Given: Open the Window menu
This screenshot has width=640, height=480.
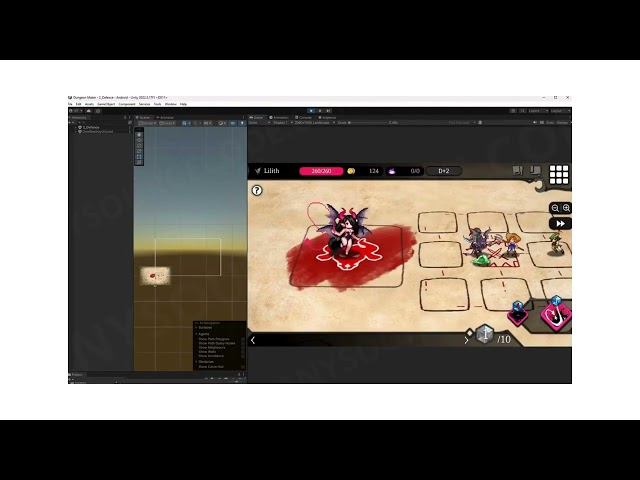Looking at the screenshot, I should 171,104.
